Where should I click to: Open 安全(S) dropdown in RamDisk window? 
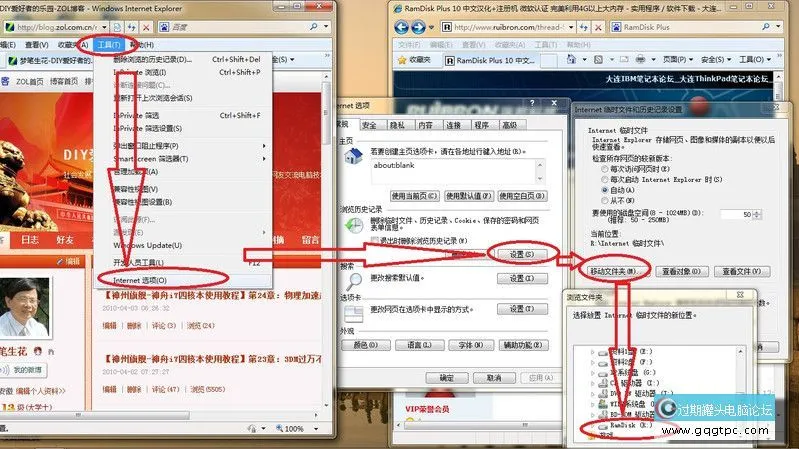point(716,60)
